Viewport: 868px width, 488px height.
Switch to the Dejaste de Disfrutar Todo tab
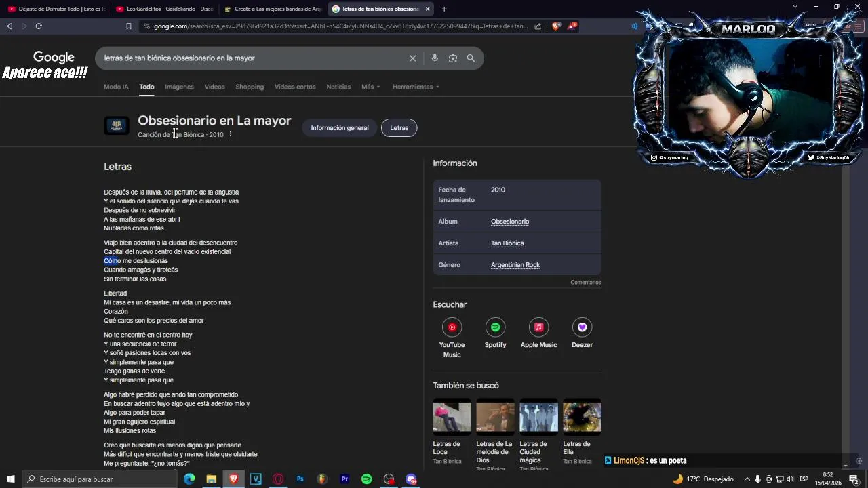click(56, 9)
